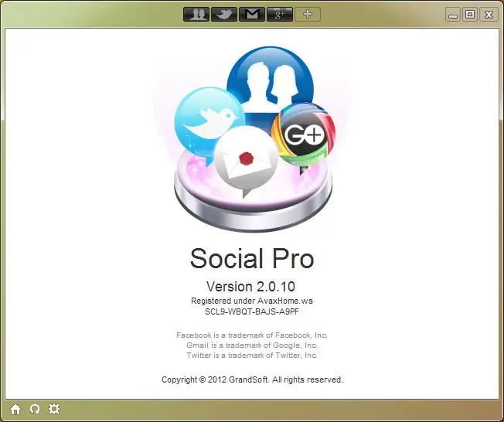The width and height of the screenshot is (504, 422).
Task: Add a new account with plus button
Action: 308,15
